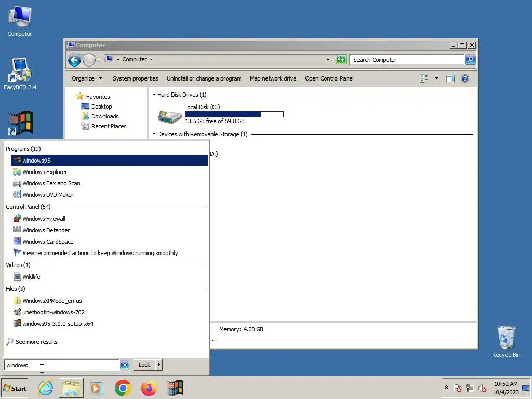Image resolution: width=532 pixels, height=399 pixels.
Task: Open recent pages dropdown arrow
Action: click(99, 60)
